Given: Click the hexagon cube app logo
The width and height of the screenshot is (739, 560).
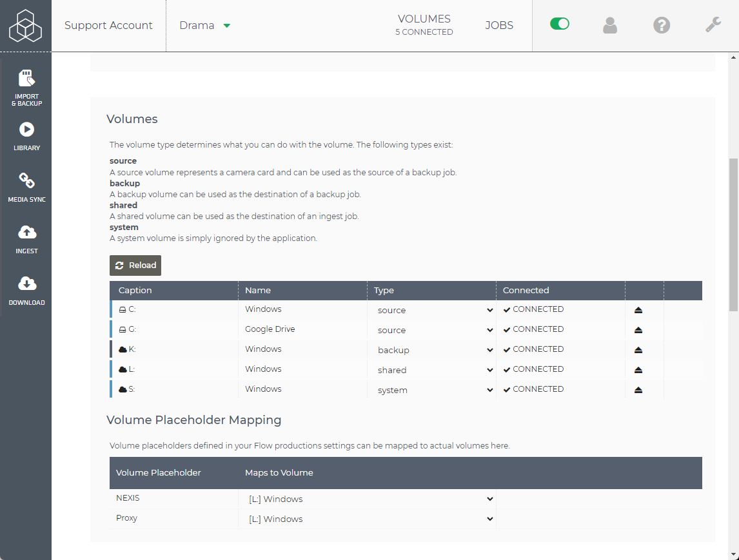Looking at the screenshot, I should (25, 25).
